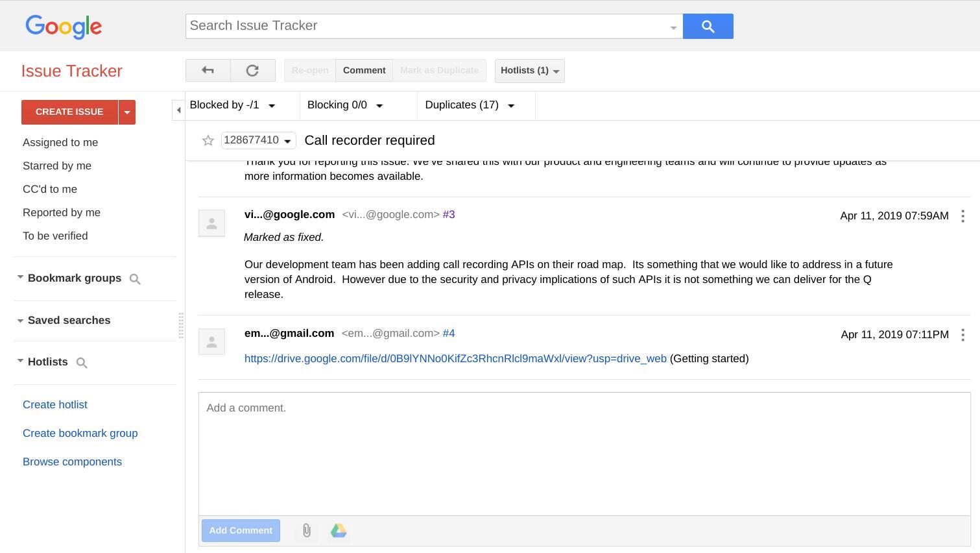Grab the sidebar resize handle
Image resolution: width=980 pixels, height=553 pixels.
(180, 326)
